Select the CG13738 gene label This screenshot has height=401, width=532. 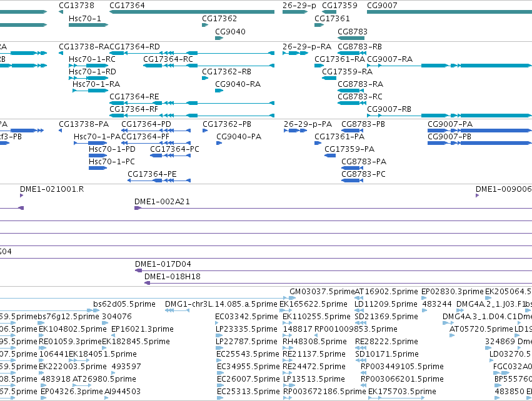(76, 6)
